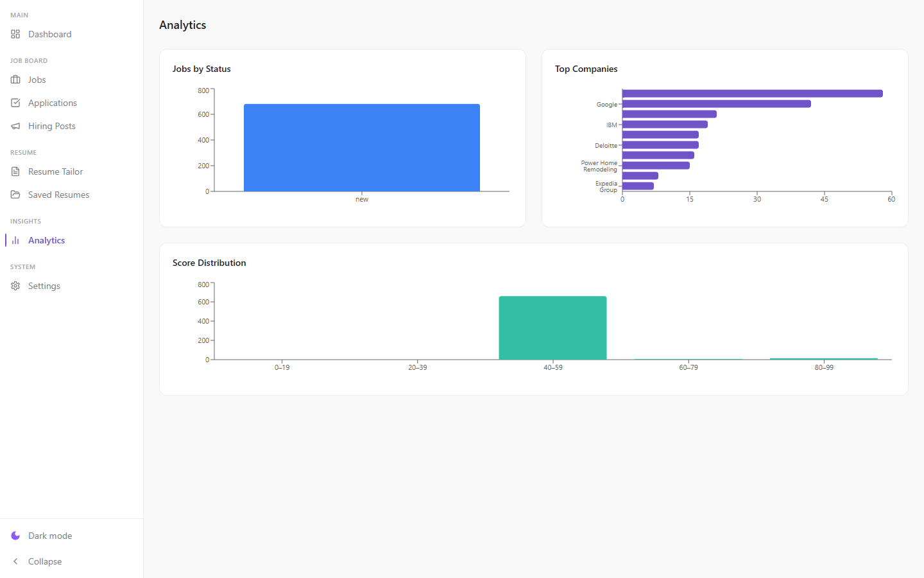The height and width of the screenshot is (578, 924).
Task: Click the 'Jobs by Status' chart title
Action: [201, 69]
